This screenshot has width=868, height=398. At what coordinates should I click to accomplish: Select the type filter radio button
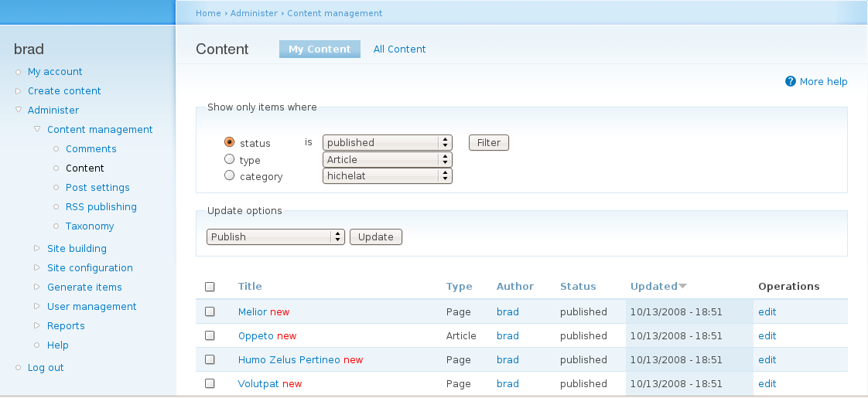pyautogui.click(x=229, y=159)
